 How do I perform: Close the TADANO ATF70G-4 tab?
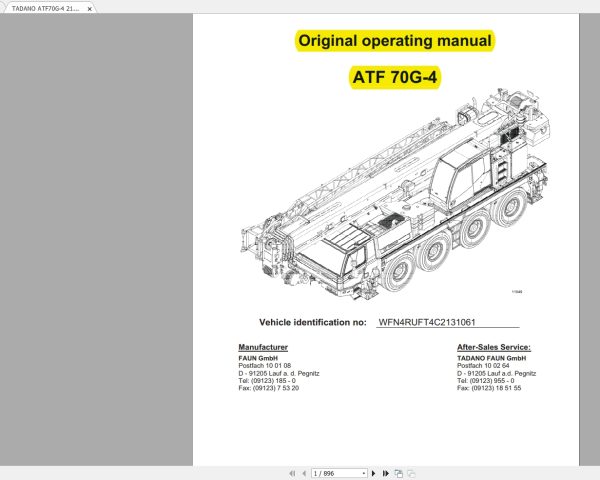click(x=90, y=8)
